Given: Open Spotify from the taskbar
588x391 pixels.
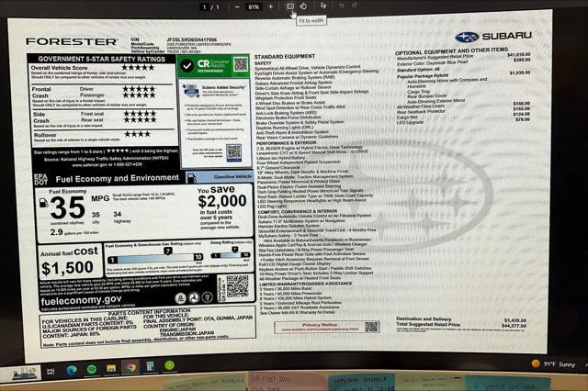Looking at the screenshot, I should click(x=92, y=369).
